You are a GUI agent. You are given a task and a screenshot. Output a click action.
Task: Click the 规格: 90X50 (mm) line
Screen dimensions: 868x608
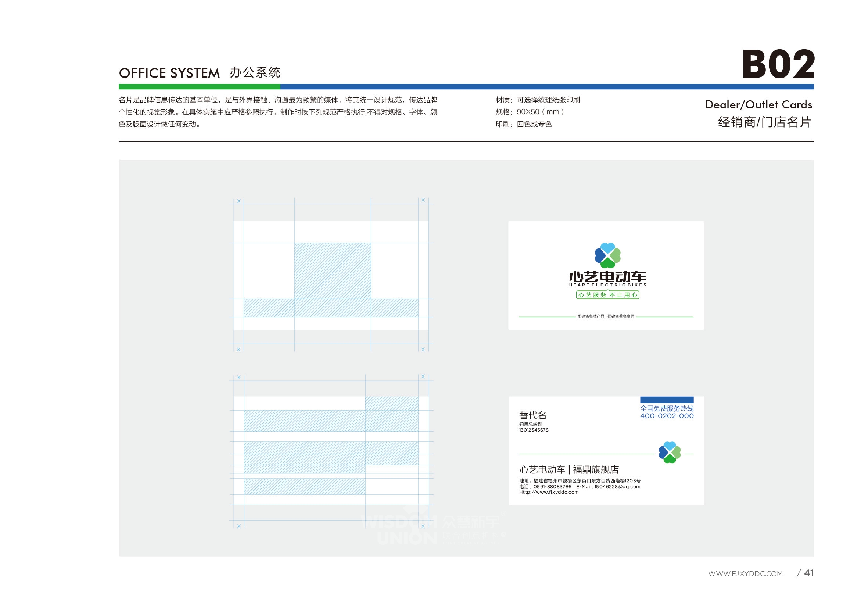(x=530, y=112)
